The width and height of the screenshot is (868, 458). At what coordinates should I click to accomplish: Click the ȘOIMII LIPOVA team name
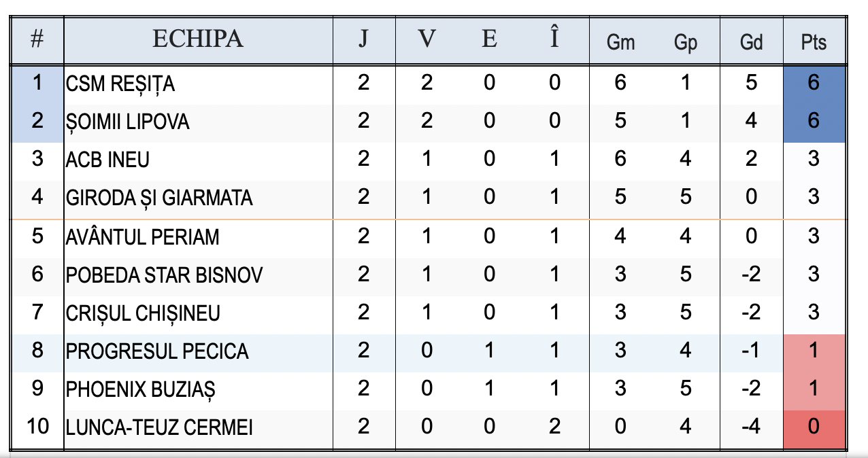click(x=128, y=122)
